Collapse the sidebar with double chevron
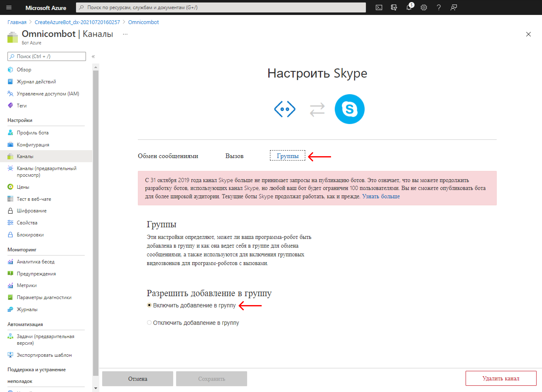Viewport: 542px width, 392px height. click(x=93, y=57)
